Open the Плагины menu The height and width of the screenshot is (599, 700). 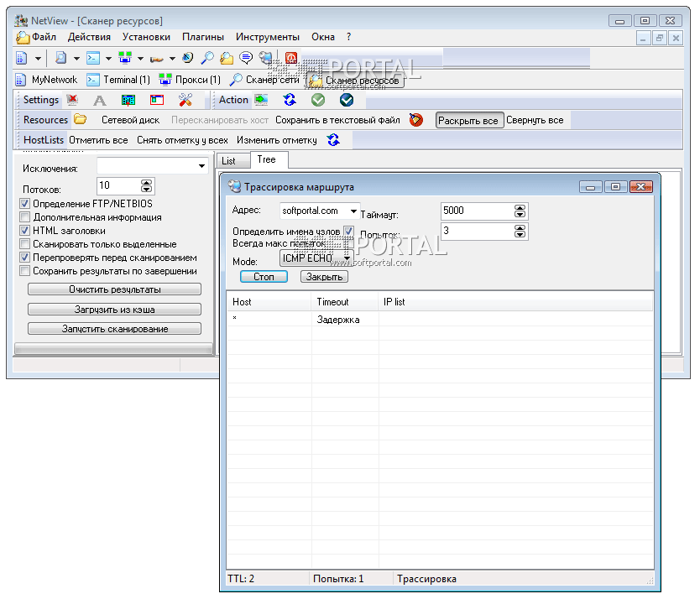[x=203, y=37]
